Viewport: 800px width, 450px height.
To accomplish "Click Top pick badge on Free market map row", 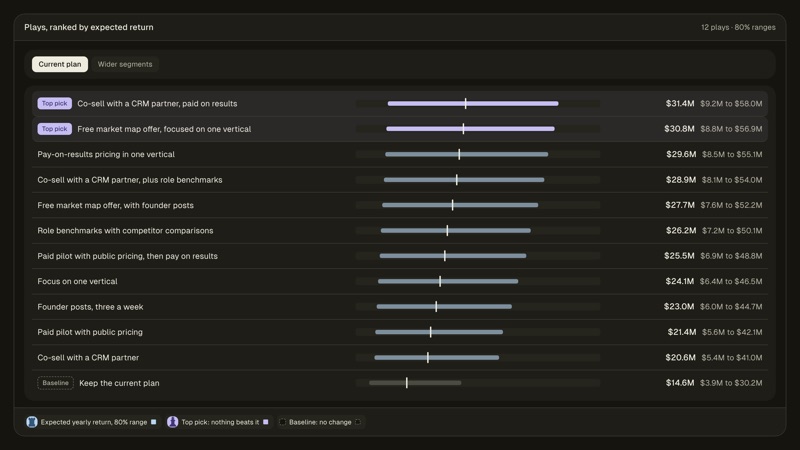I will point(55,129).
